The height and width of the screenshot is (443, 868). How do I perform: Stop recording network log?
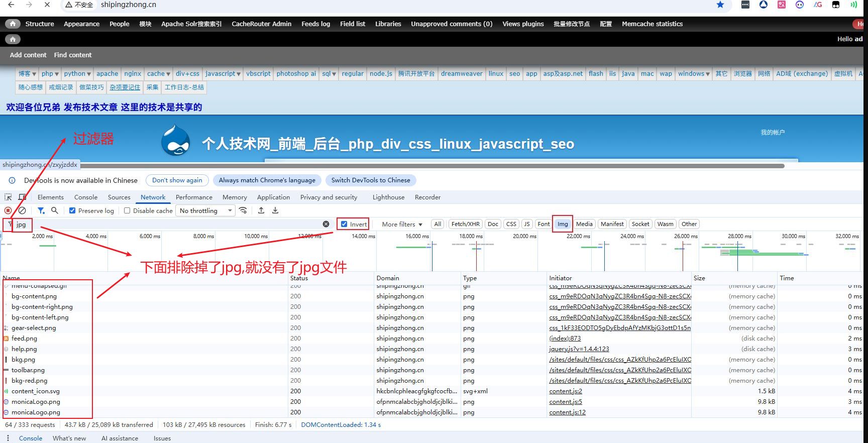pyautogui.click(x=8, y=210)
